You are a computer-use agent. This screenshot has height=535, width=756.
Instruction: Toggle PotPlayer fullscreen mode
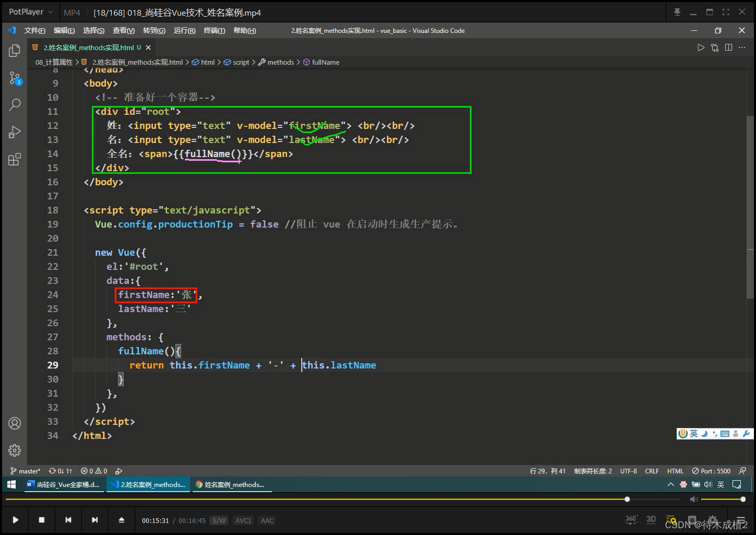click(x=726, y=12)
